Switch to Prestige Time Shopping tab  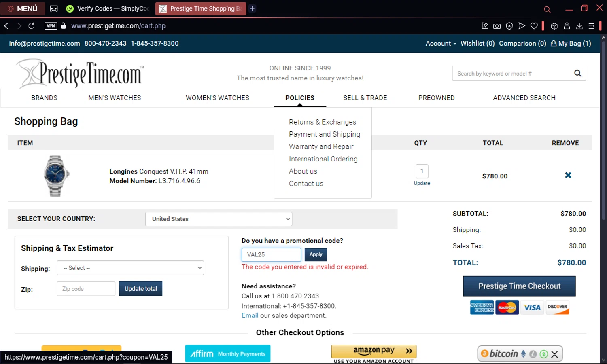(201, 8)
